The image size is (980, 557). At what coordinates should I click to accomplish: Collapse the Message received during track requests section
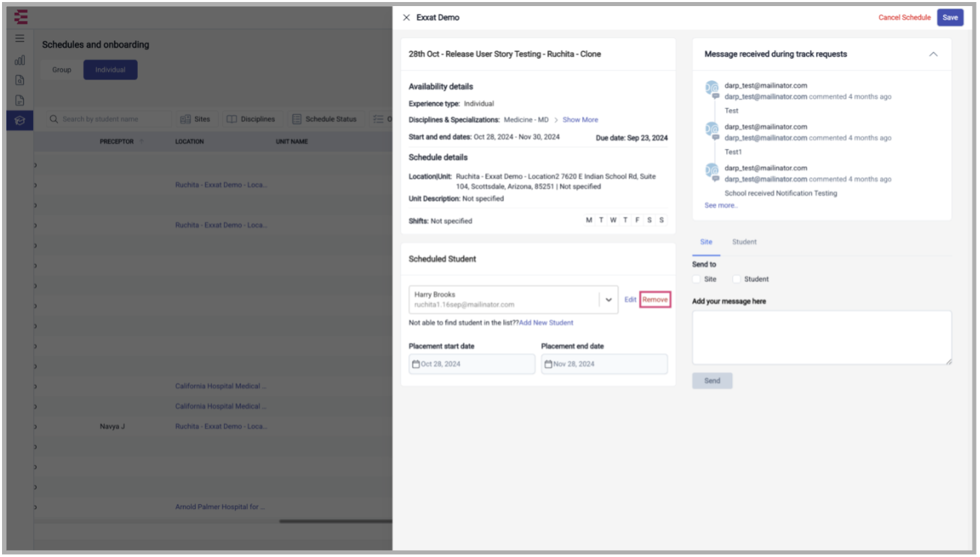coord(933,54)
